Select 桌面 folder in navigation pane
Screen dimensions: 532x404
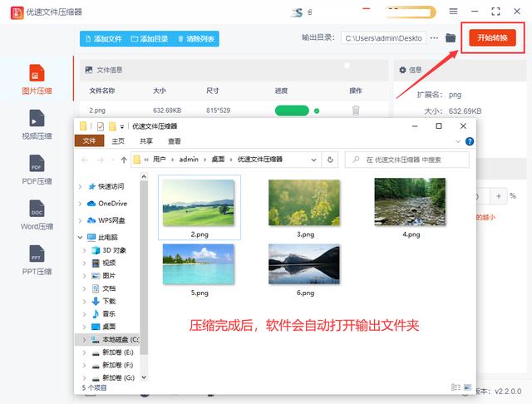pos(109,327)
